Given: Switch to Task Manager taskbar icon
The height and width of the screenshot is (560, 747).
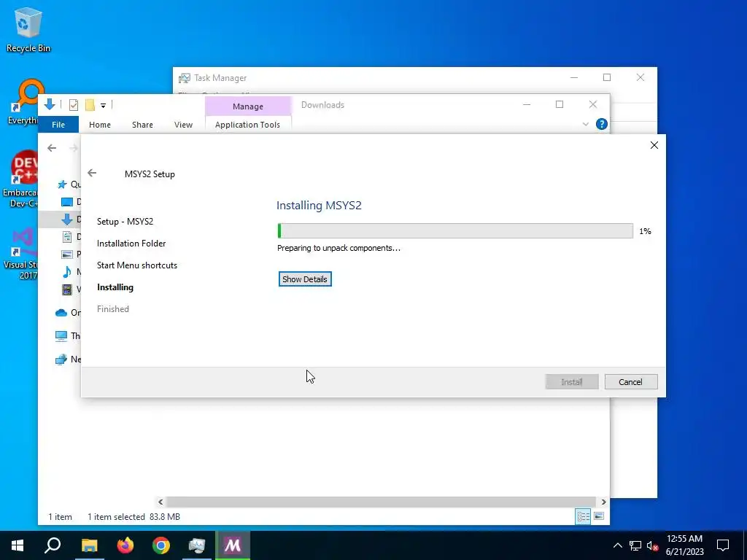Looking at the screenshot, I should (x=197, y=545).
